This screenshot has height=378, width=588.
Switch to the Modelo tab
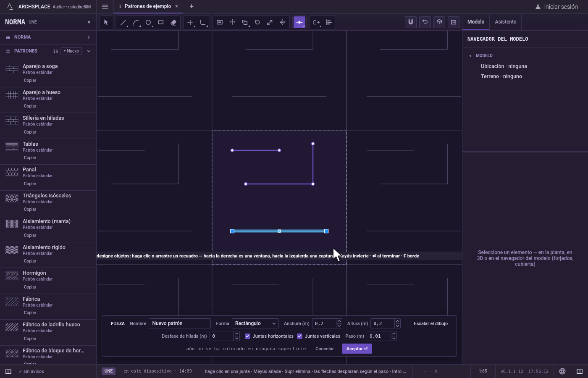click(476, 22)
